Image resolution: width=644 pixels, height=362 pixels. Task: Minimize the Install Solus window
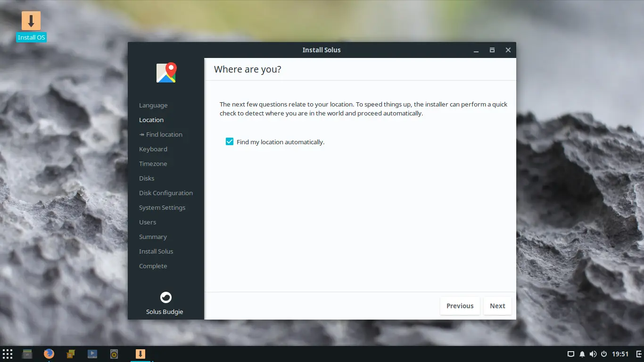point(476,50)
